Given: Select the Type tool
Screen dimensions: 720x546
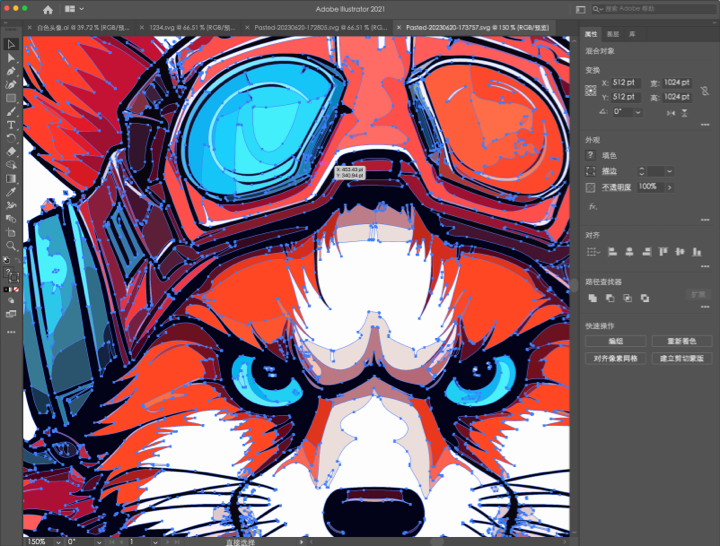Looking at the screenshot, I should point(11,124).
